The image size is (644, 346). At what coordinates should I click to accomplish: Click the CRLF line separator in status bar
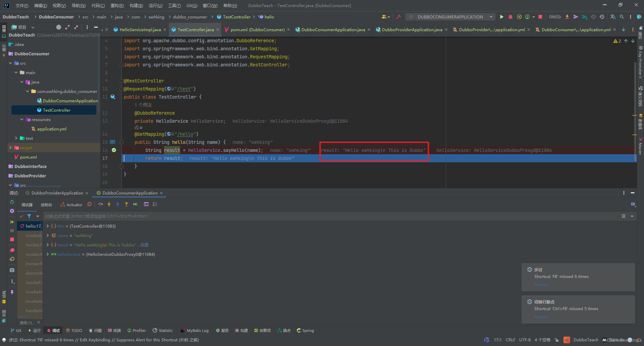(x=511, y=340)
